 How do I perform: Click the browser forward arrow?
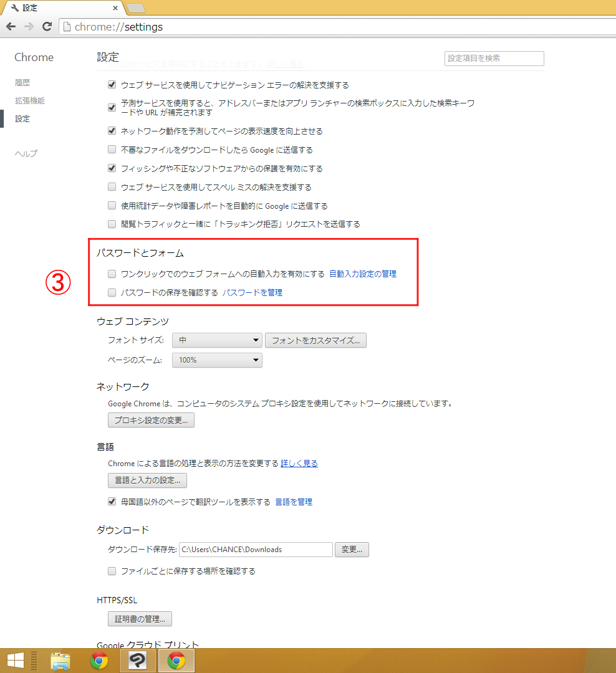click(29, 27)
